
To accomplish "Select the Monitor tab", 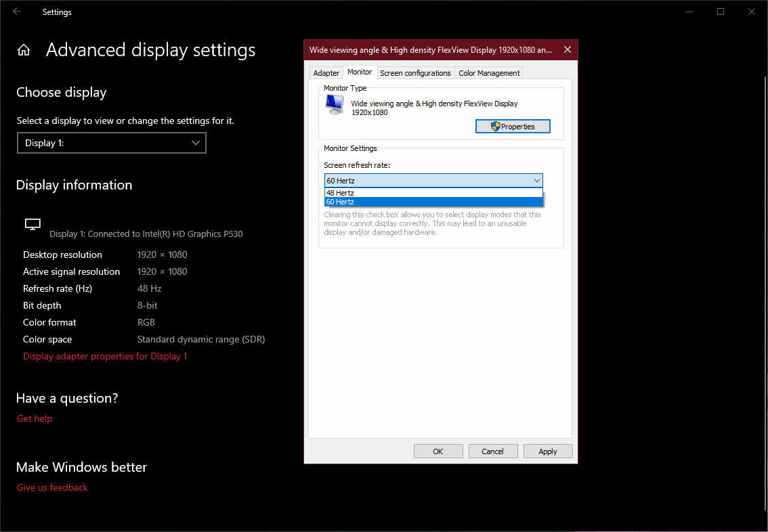I will coord(360,72).
